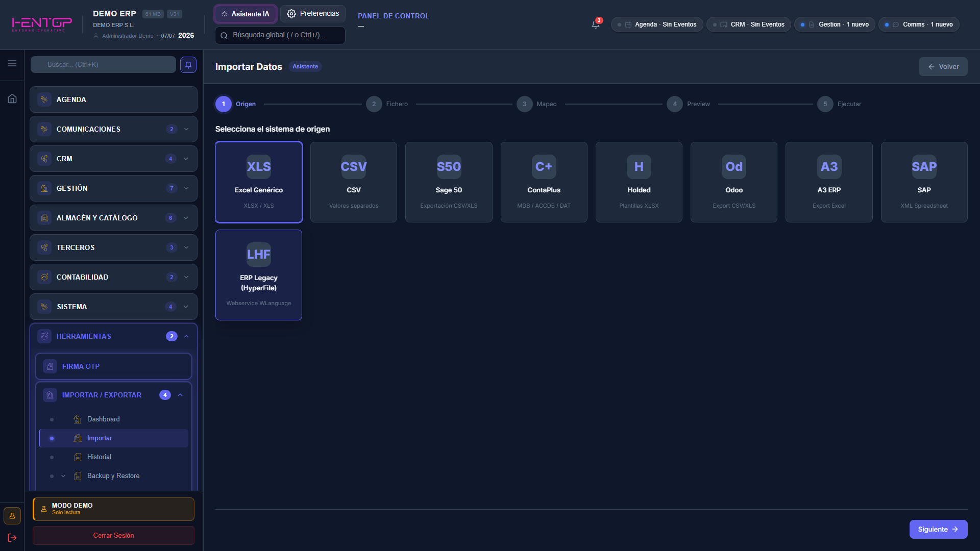This screenshot has width=980, height=551.
Task: Collapse the HERRAMIENTAS section chevron
Action: point(186,336)
